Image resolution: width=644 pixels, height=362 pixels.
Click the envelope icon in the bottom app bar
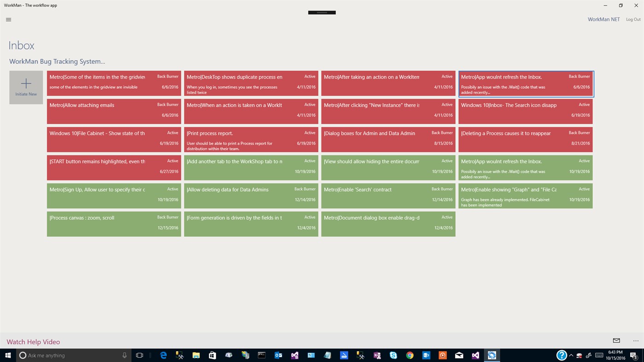[x=616, y=340]
